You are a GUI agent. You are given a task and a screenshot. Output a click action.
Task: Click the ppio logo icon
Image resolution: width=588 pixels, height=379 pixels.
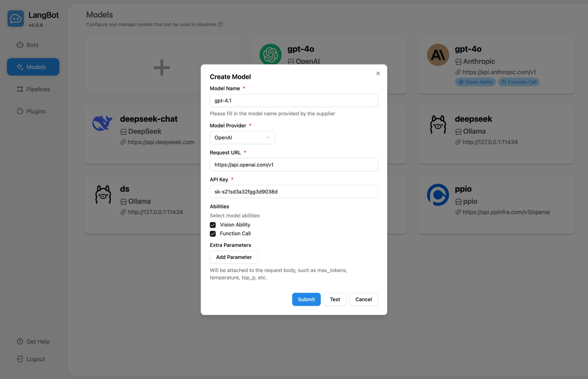438,195
